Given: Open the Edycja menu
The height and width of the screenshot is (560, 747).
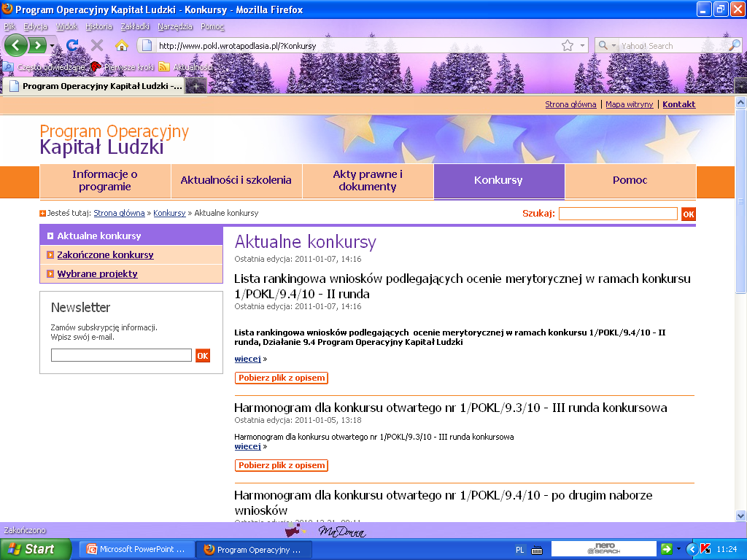Looking at the screenshot, I should [x=35, y=26].
